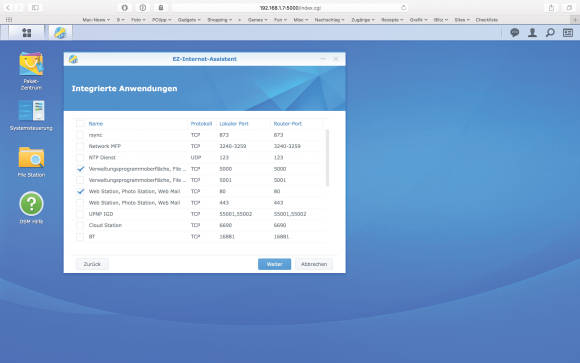Select the UDP protocol cell
Image resolution: width=580 pixels, height=363 pixels.
196,158
